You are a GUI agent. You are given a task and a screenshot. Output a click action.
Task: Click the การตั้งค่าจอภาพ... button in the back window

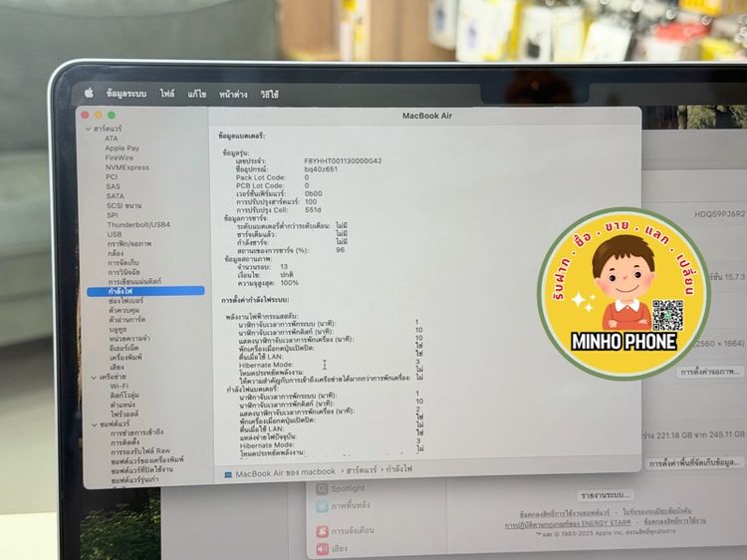point(710,372)
